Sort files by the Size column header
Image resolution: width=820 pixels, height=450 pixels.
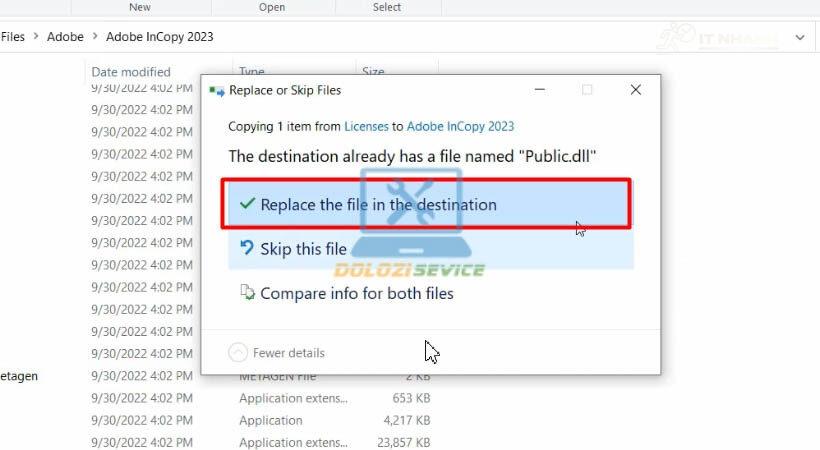[x=373, y=72]
